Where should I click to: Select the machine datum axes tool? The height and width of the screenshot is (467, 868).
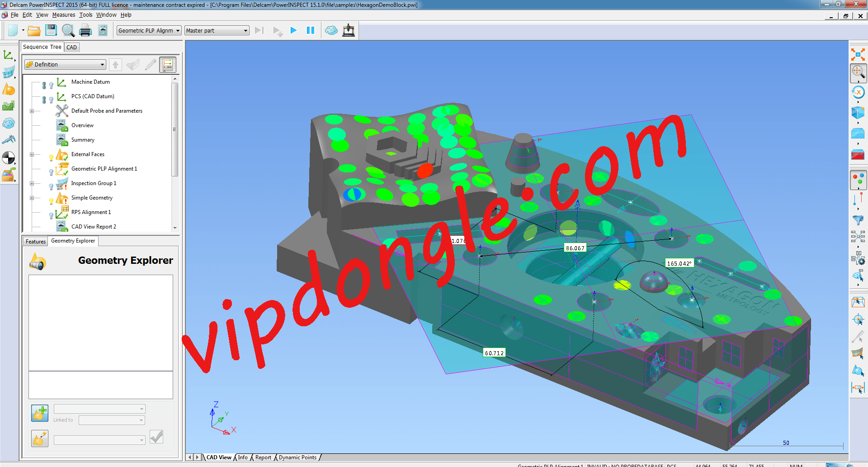(9, 55)
